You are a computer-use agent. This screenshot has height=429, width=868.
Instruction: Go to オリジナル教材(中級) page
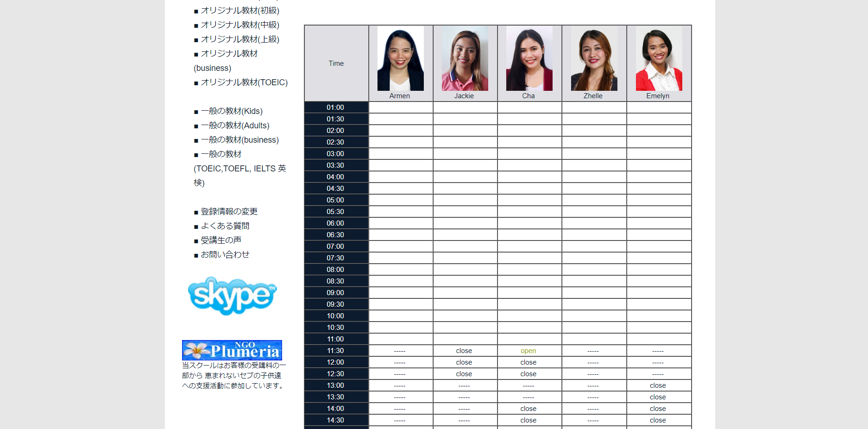coord(239,25)
